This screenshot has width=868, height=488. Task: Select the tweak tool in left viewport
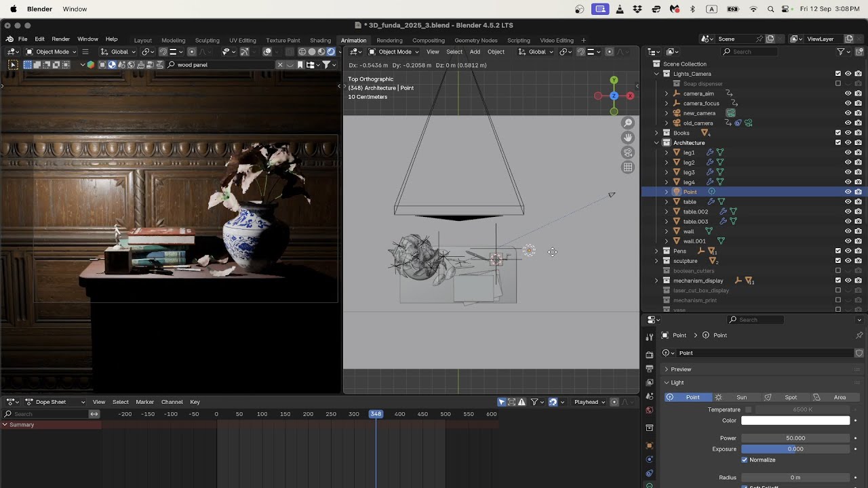tap(13, 65)
